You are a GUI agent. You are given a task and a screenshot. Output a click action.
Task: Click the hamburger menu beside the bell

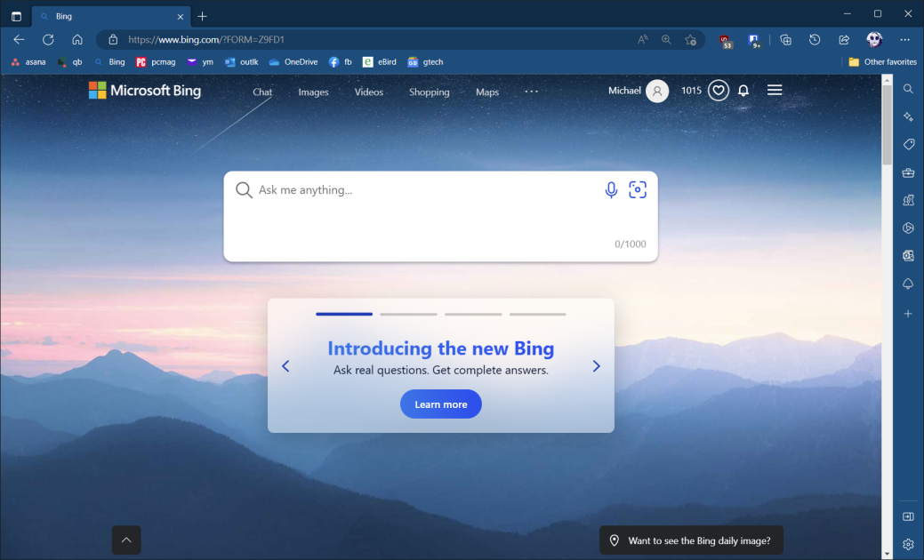pyautogui.click(x=775, y=89)
